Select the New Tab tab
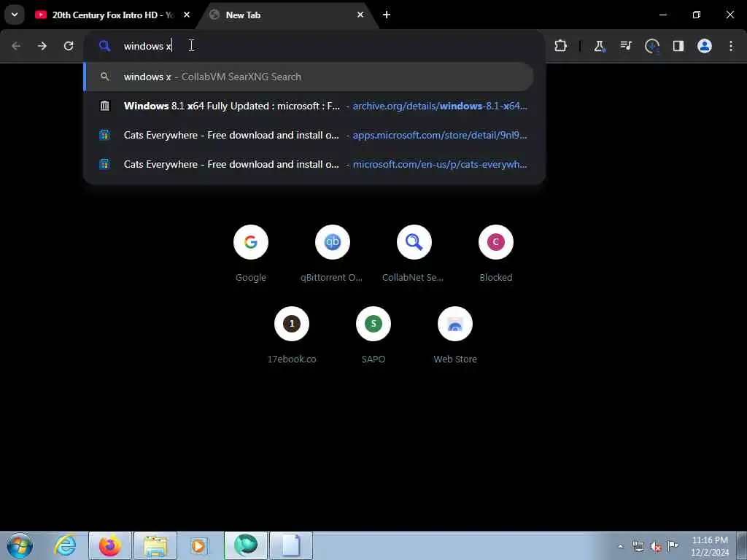 [286, 15]
